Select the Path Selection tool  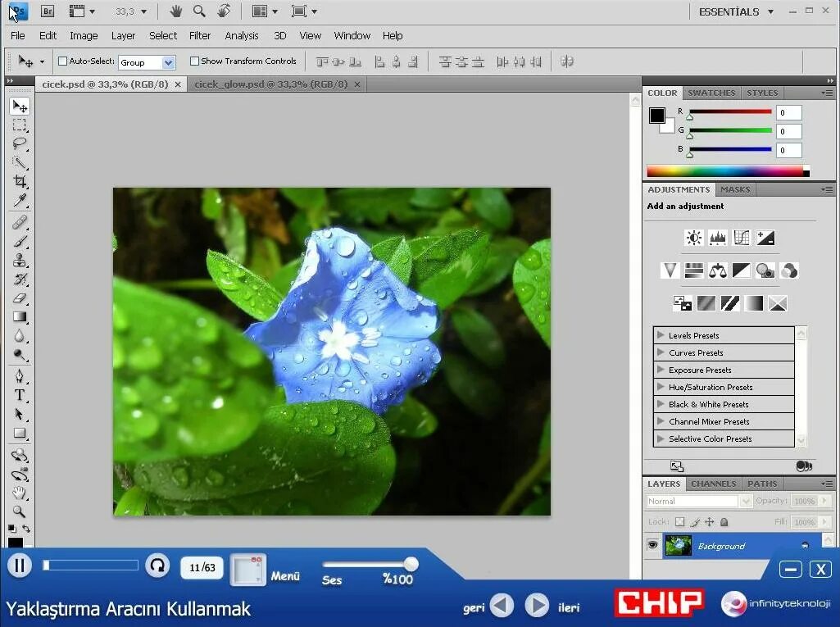pos(20,414)
